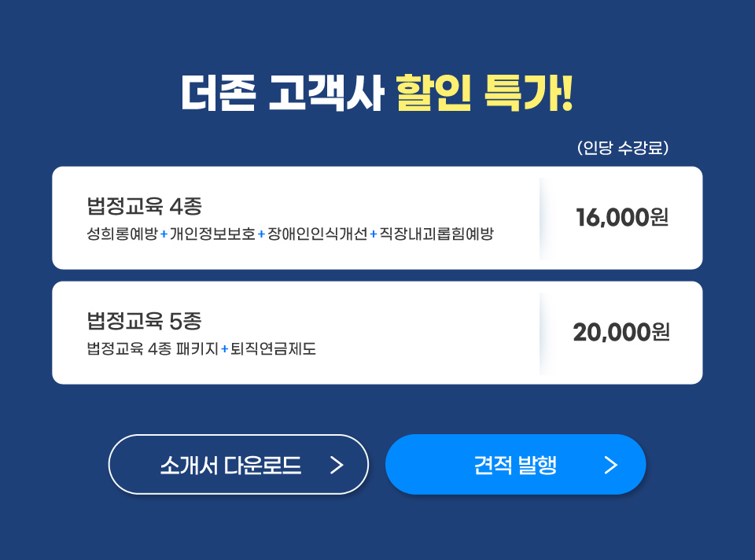Click the 법정교육 4종 패키지 description text

[x=153, y=348]
